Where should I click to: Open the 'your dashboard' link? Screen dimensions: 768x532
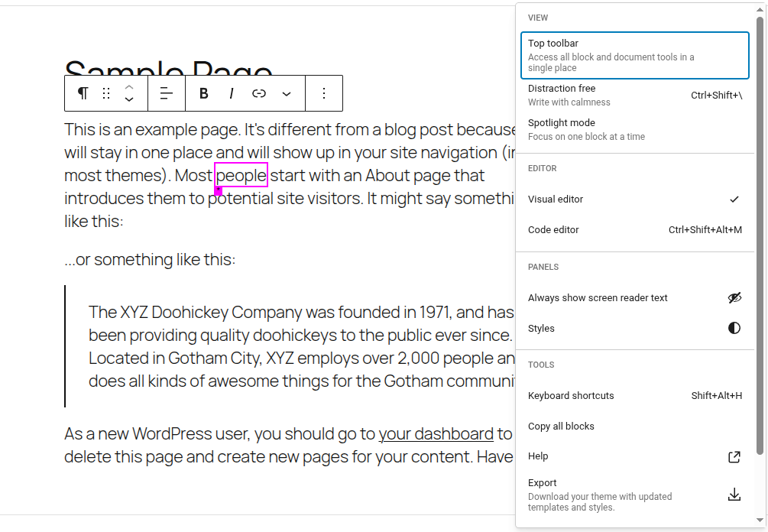(x=436, y=433)
